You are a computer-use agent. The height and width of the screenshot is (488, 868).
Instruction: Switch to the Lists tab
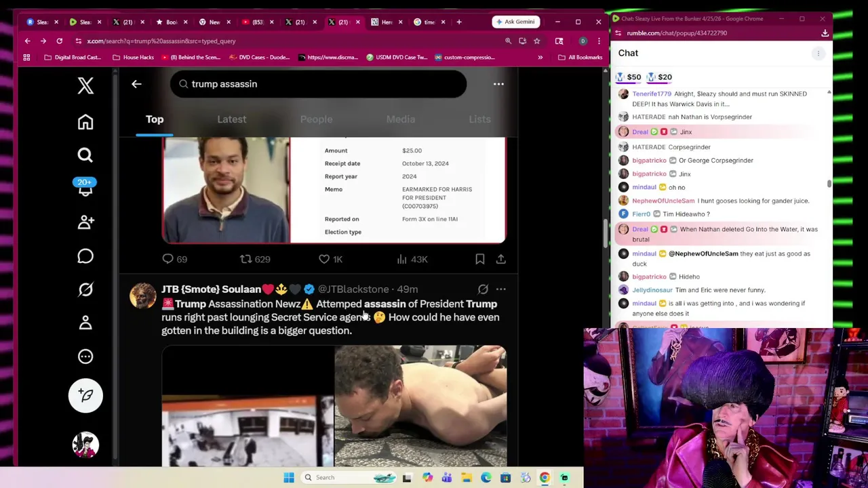point(479,119)
